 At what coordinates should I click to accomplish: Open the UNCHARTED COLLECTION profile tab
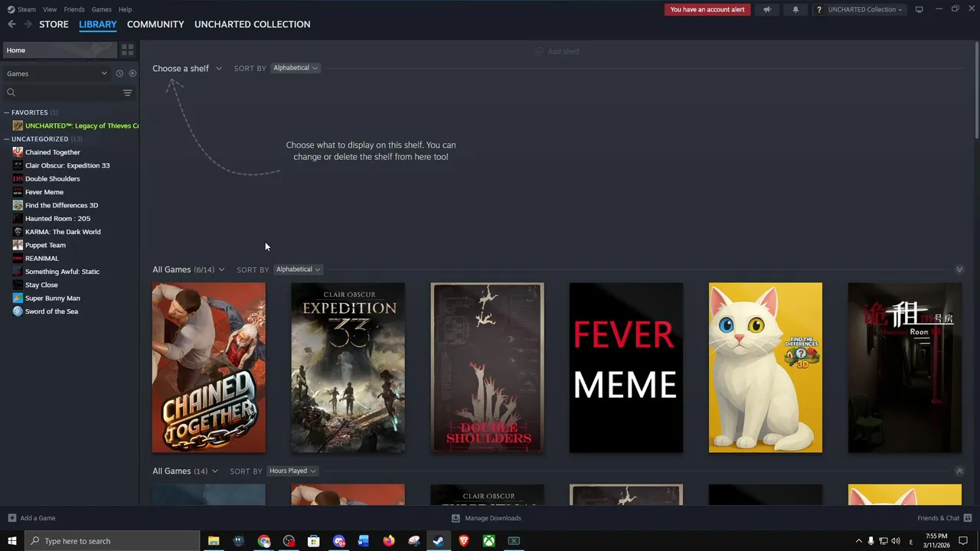(252, 24)
